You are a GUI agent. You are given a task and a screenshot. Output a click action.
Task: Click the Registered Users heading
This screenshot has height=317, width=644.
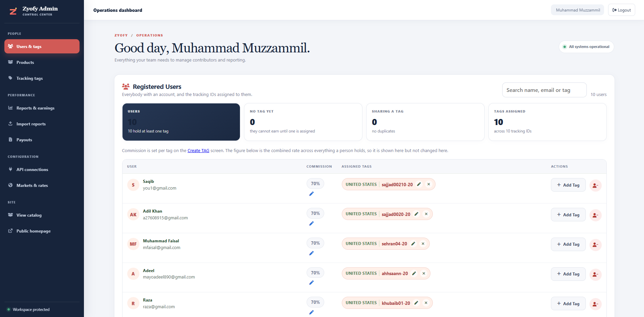click(x=157, y=87)
